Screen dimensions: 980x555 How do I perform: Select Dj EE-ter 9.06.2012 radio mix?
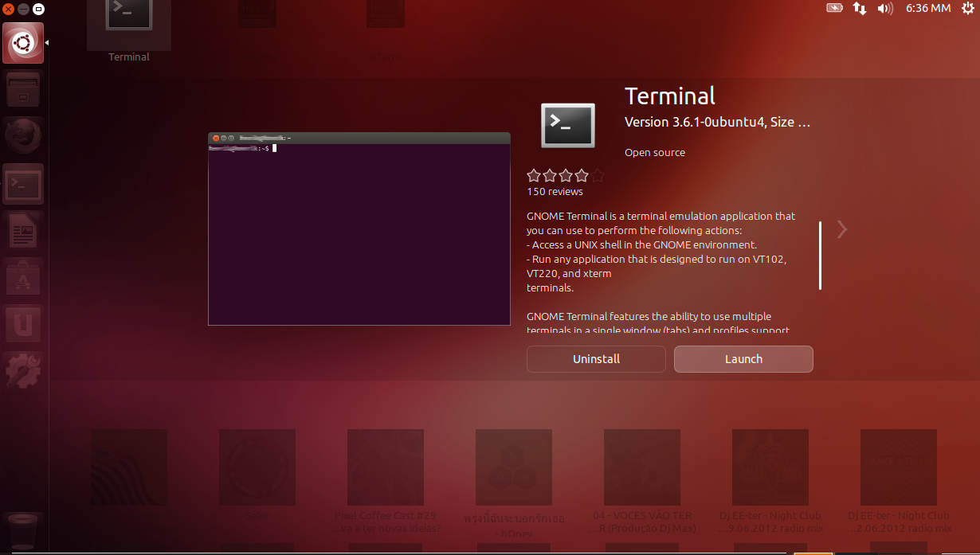[x=770, y=482]
